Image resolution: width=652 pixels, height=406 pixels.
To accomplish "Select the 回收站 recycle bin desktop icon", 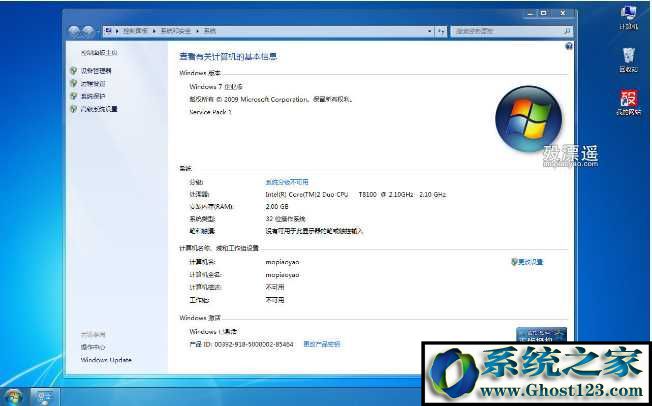I will 628,60.
